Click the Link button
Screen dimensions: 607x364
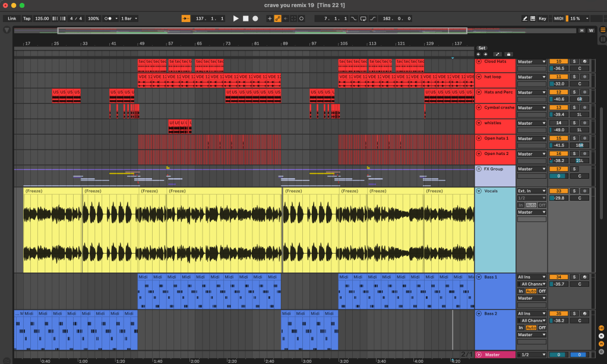12,18
